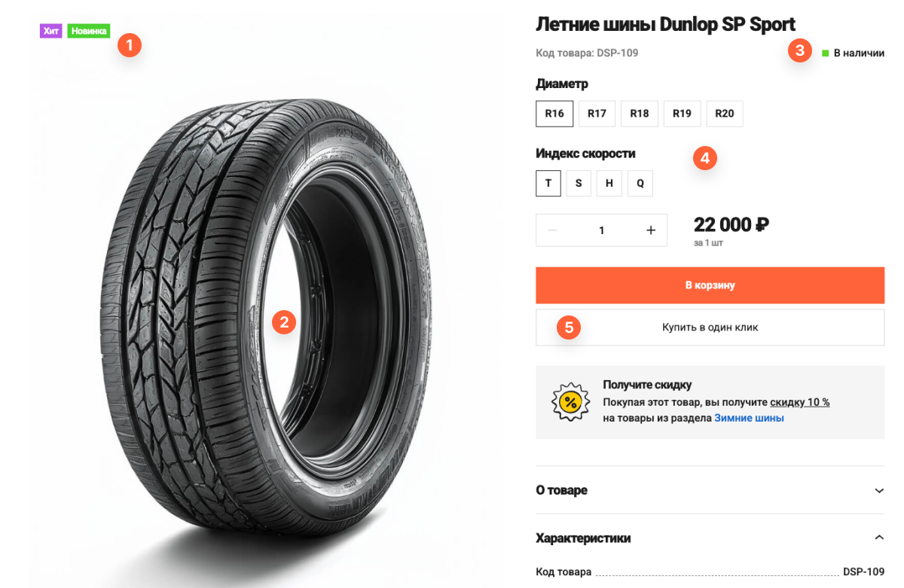Click the orange marker number 3

[x=800, y=51]
